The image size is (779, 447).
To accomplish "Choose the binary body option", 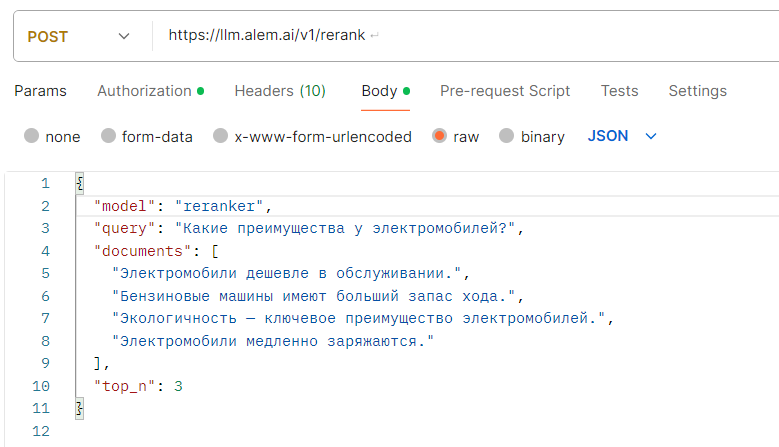I will point(506,136).
